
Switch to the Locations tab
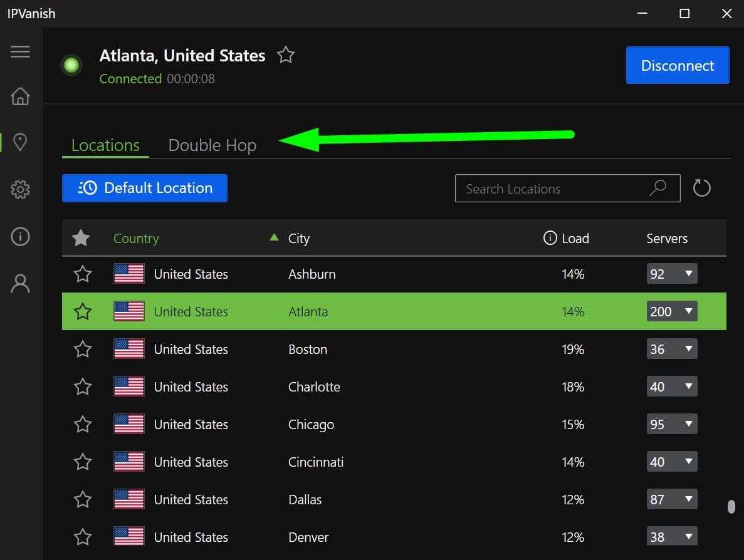(105, 145)
